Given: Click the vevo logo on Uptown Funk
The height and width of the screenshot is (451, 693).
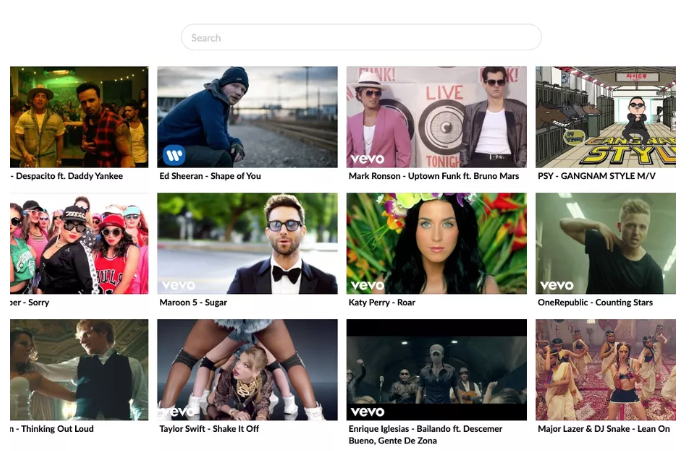Looking at the screenshot, I should point(367,159).
